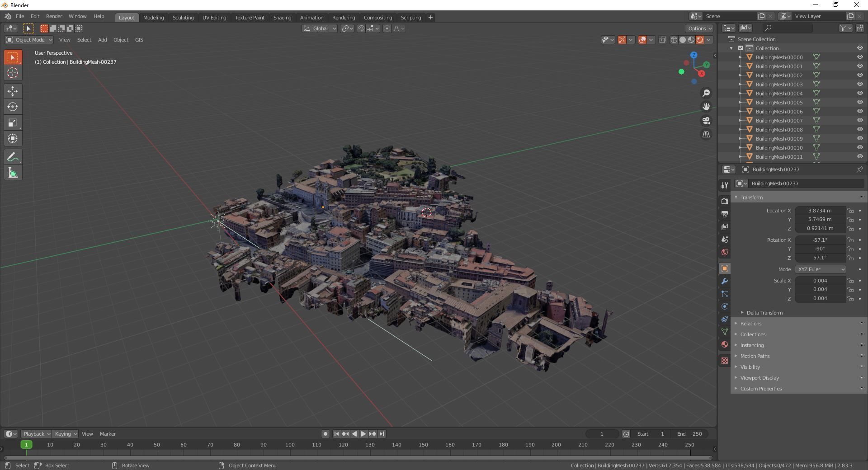Open the Output properties tab
The width and height of the screenshot is (868, 470).
pyautogui.click(x=725, y=214)
